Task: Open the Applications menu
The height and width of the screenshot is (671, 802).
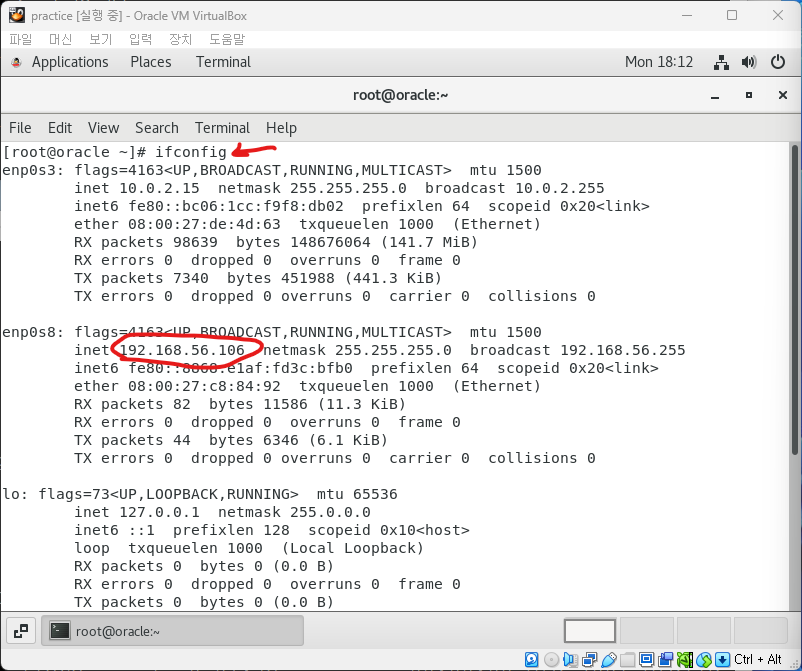Action: (70, 62)
